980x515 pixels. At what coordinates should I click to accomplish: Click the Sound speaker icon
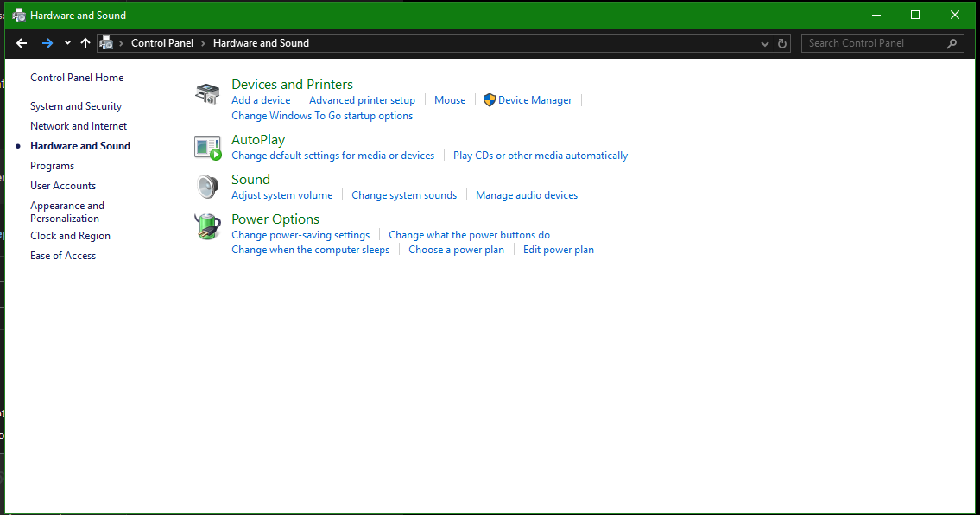pyautogui.click(x=207, y=187)
